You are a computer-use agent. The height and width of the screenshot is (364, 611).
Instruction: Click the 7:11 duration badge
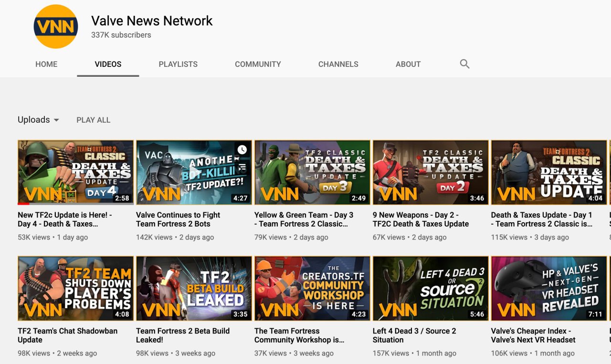click(596, 314)
